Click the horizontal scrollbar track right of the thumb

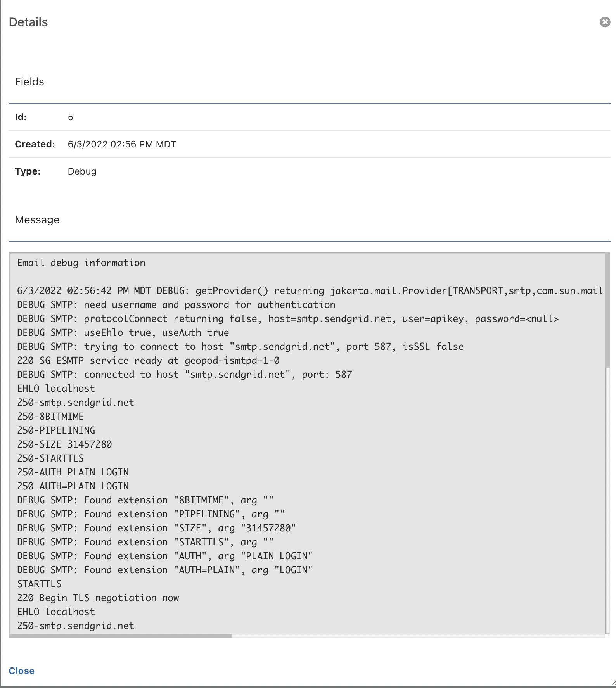click(x=418, y=636)
